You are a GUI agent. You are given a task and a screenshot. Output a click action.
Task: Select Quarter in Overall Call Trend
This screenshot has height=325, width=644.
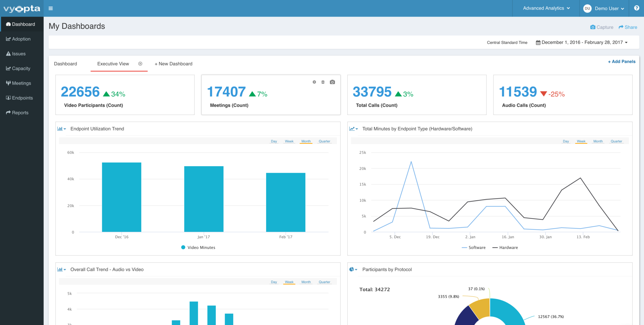pos(325,282)
